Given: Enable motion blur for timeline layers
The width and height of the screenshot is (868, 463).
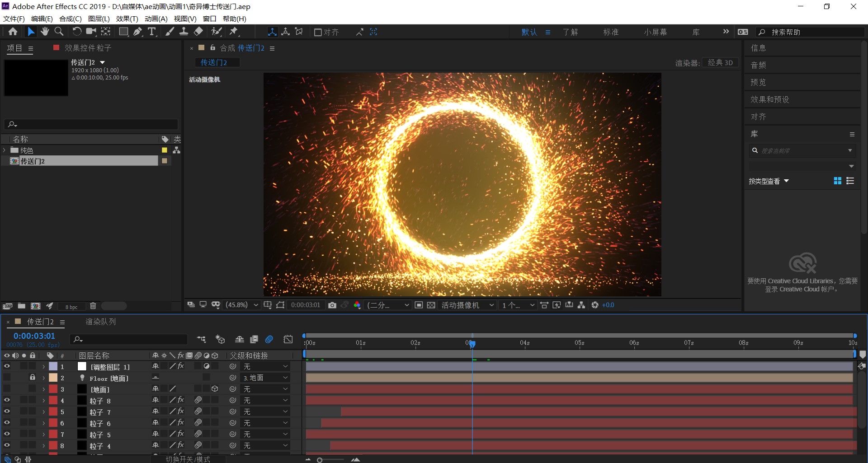Looking at the screenshot, I should pos(269,339).
